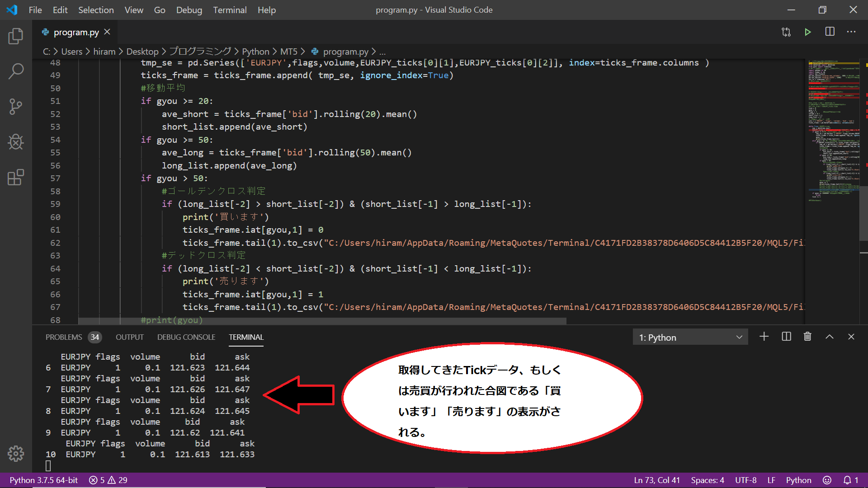The width and height of the screenshot is (868, 488).
Task: Open the 1: Python terminal dropdown
Action: click(x=690, y=338)
